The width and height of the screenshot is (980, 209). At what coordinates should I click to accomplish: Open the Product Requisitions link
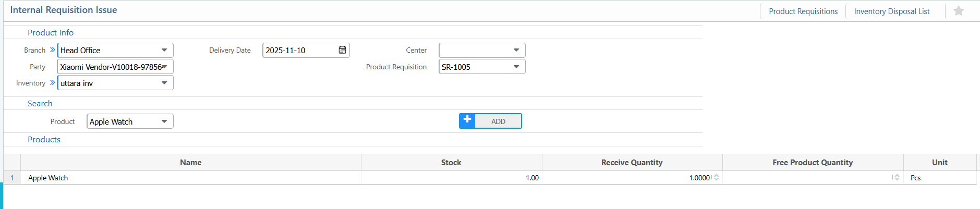(803, 11)
